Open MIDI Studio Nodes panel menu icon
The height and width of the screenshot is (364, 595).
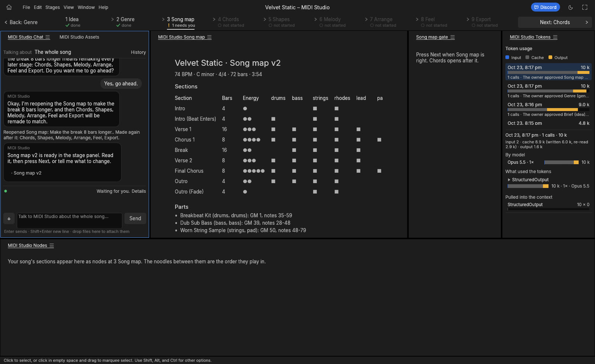pos(52,246)
